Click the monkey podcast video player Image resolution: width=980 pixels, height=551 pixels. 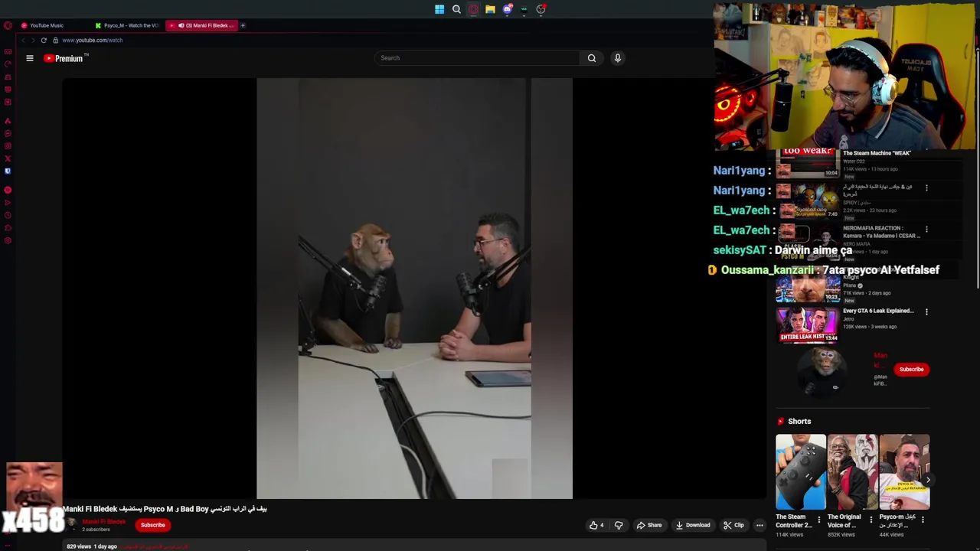pyautogui.click(x=414, y=289)
